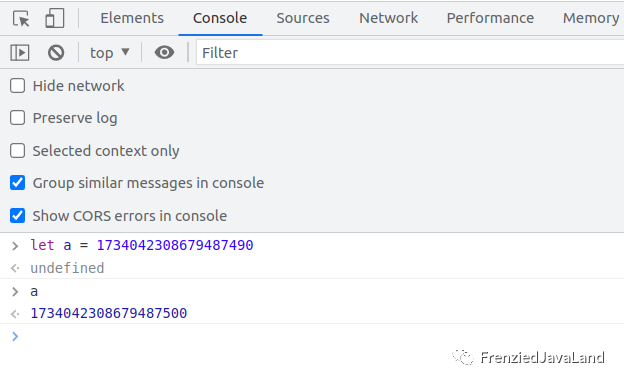Activate the inspect element picker icon

click(21, 18)
